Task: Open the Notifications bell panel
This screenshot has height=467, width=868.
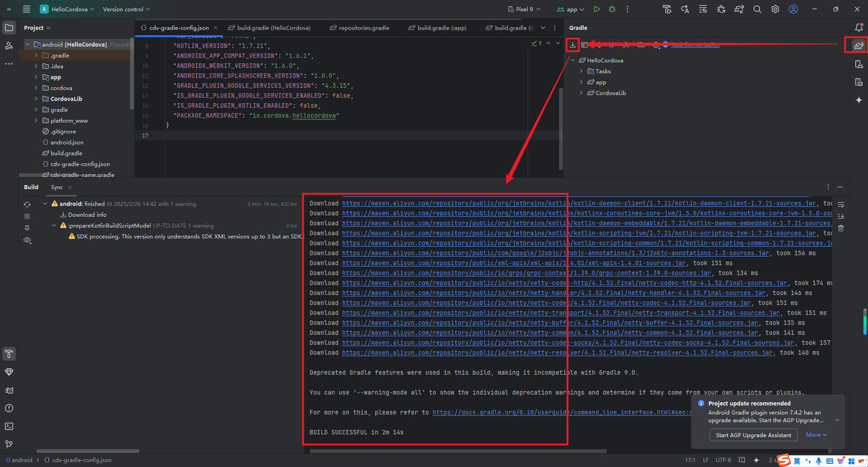Action: (x=859, y=28)
